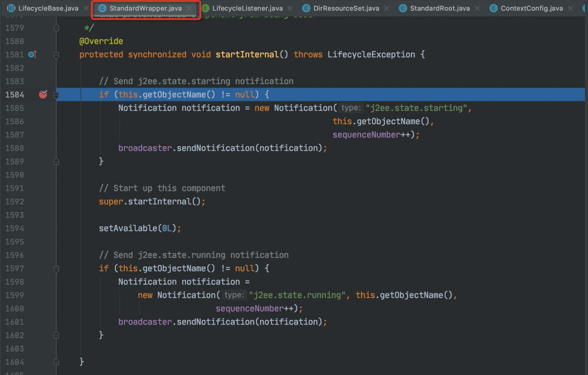Click the overrides gutter icon on line 1581
588x375 pixels.
click(x=32, y=54)
